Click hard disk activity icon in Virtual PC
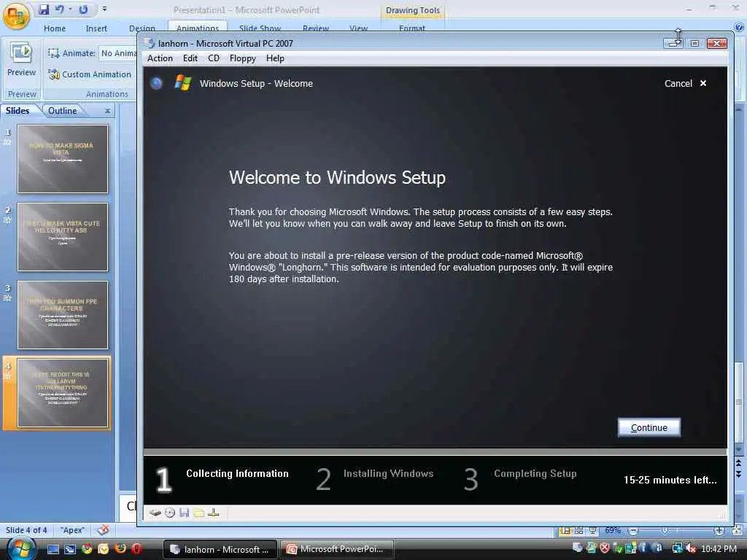Screen dimensions: 747x560 click(x=155, y=513)
